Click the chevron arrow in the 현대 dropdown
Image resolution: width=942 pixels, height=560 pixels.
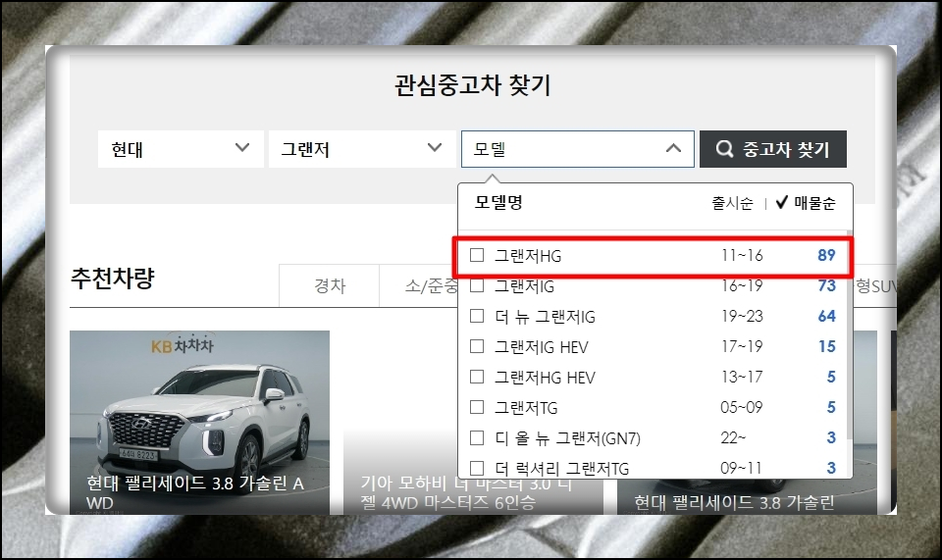(x=242, y=148)
